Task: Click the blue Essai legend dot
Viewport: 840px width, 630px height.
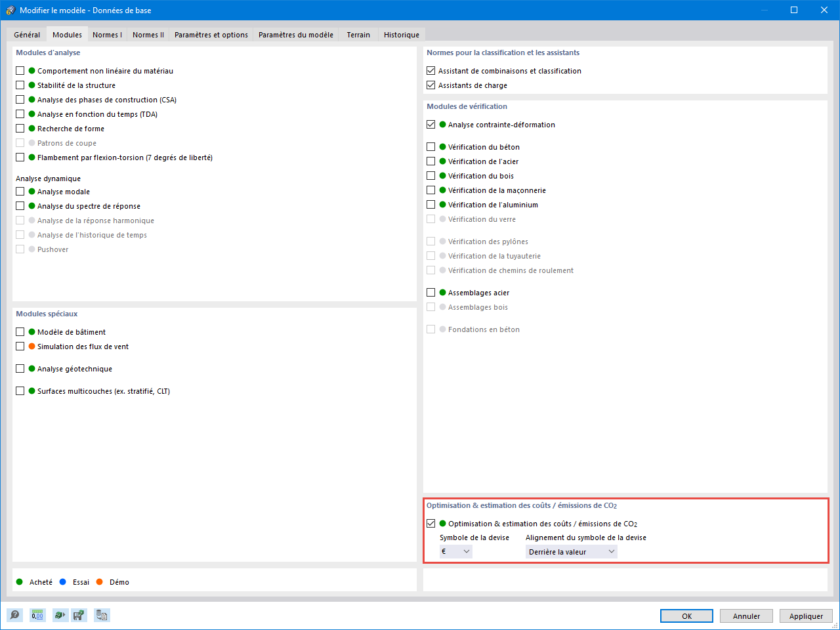Action: (x=63, y=581)
